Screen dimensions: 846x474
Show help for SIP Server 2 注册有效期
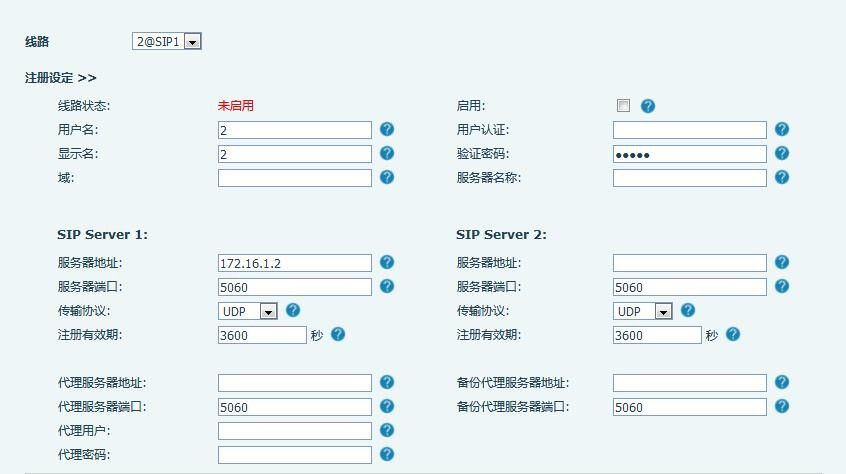[x=733, y=334]
